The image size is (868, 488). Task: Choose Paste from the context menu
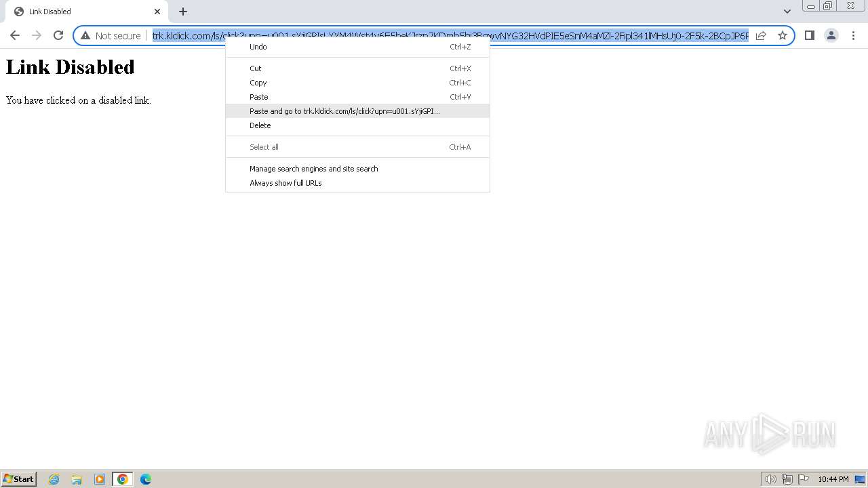click(x=357, y=97)
